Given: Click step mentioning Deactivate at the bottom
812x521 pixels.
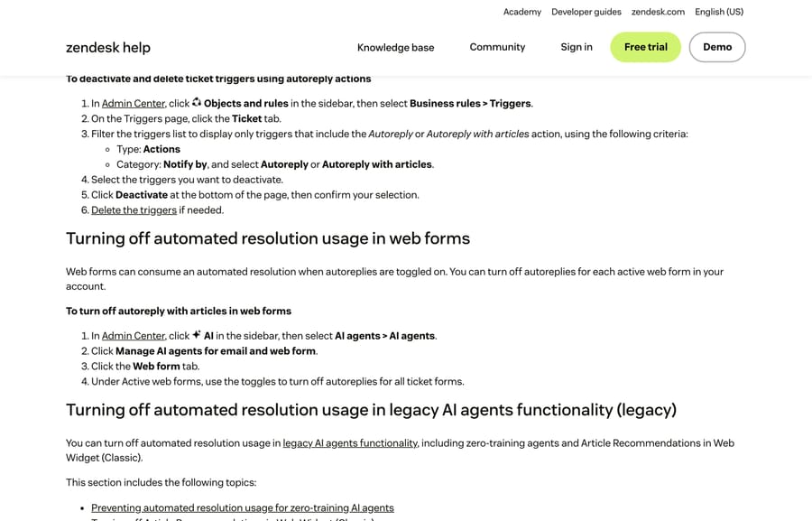Looking at the screenshot, I should 255,195.
